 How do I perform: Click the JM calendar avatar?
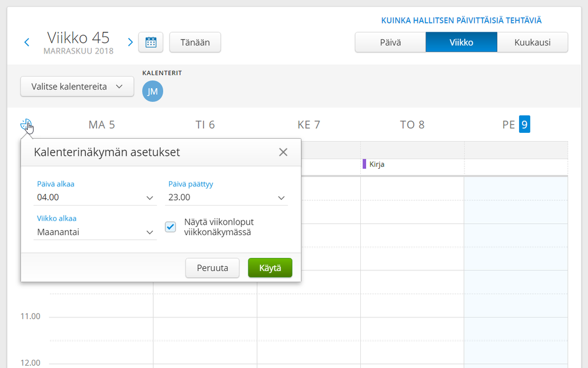pos(152,91)
